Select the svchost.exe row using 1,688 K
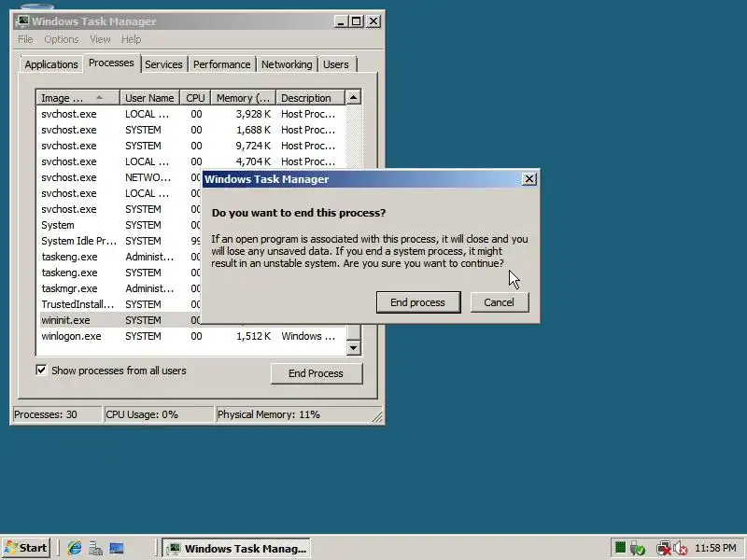 192,130
